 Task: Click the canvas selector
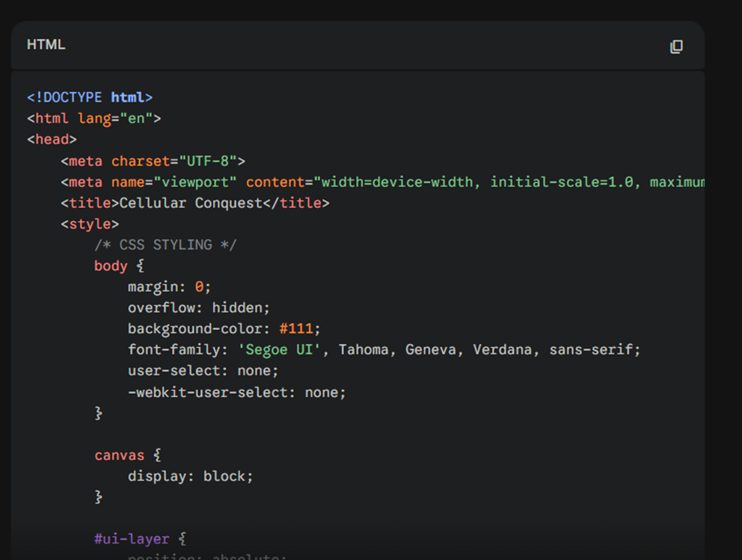tap(120, 455)
